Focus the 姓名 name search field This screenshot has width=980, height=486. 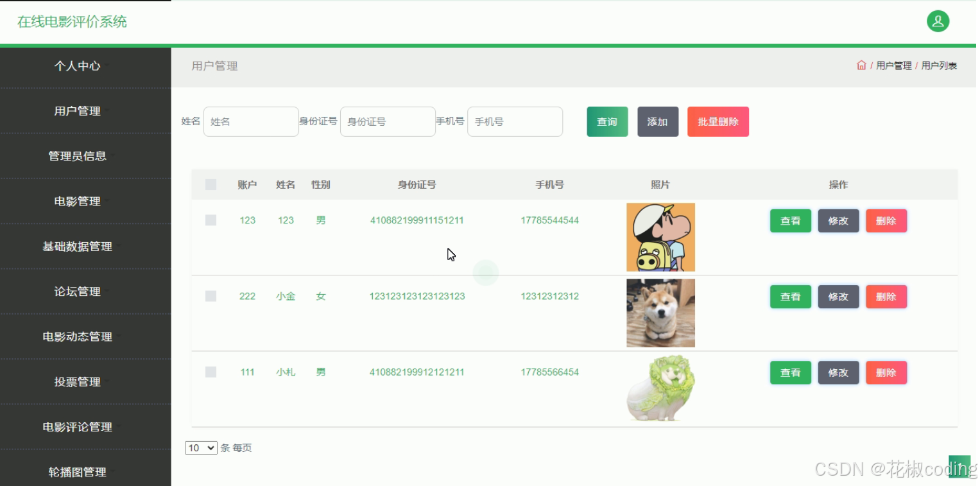tap(251, 121)
